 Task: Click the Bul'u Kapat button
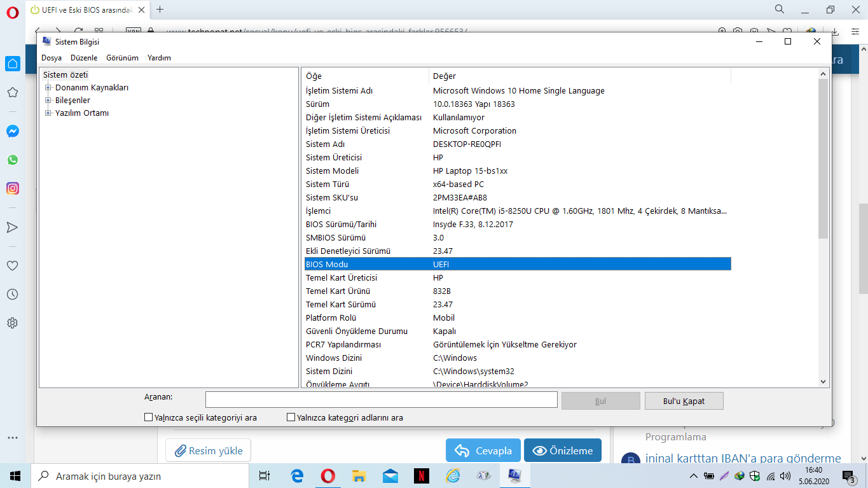[x=684, y=401]
